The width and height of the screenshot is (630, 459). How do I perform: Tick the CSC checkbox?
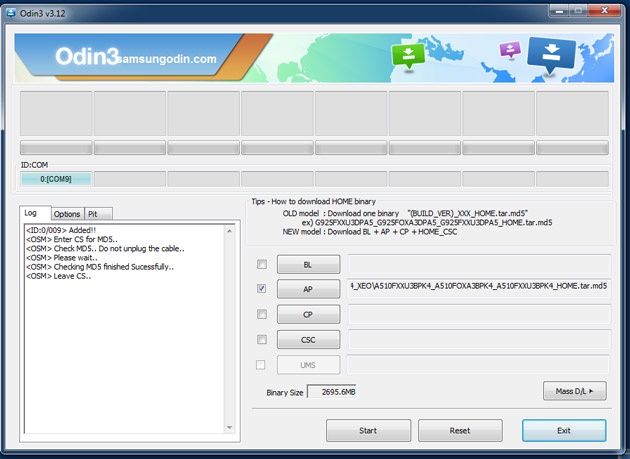pyautogui.click(x=262, y=339)
